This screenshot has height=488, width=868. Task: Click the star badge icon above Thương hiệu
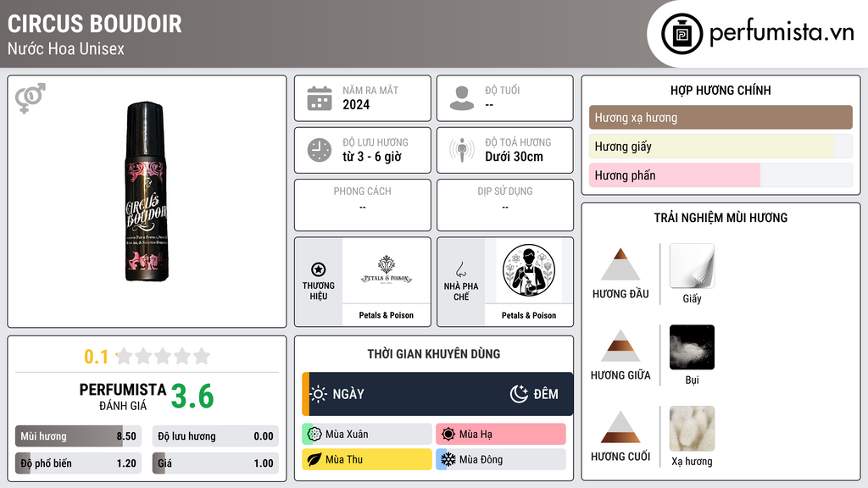[x=319, y=269]
